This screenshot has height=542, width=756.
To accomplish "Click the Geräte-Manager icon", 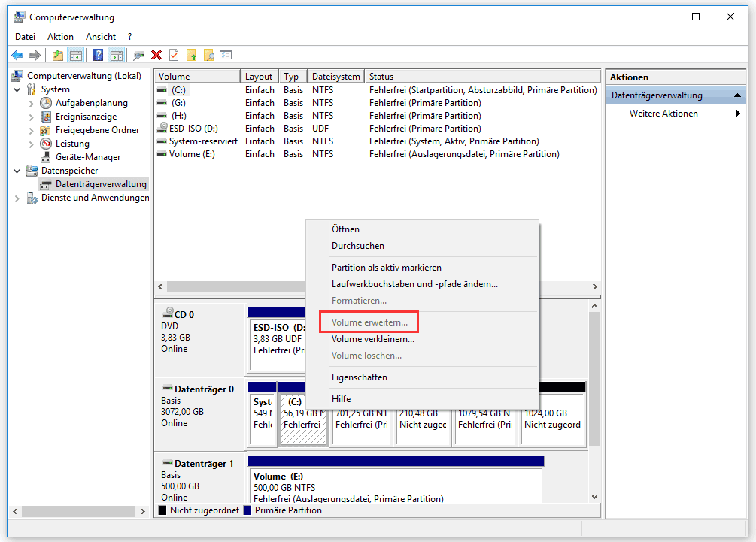I will pyautogui.click(x=46, y=157).
